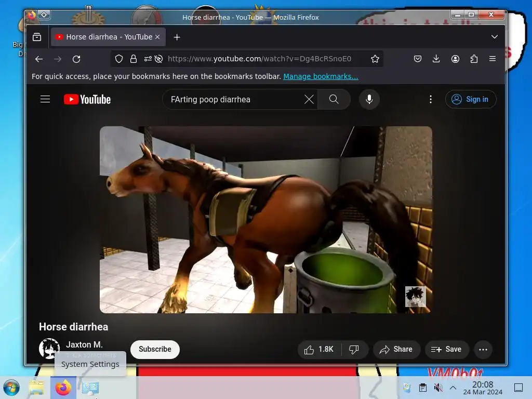Go to YouTube home via logo
Viewport: 532px width, 399px height.
coord(87,99)
